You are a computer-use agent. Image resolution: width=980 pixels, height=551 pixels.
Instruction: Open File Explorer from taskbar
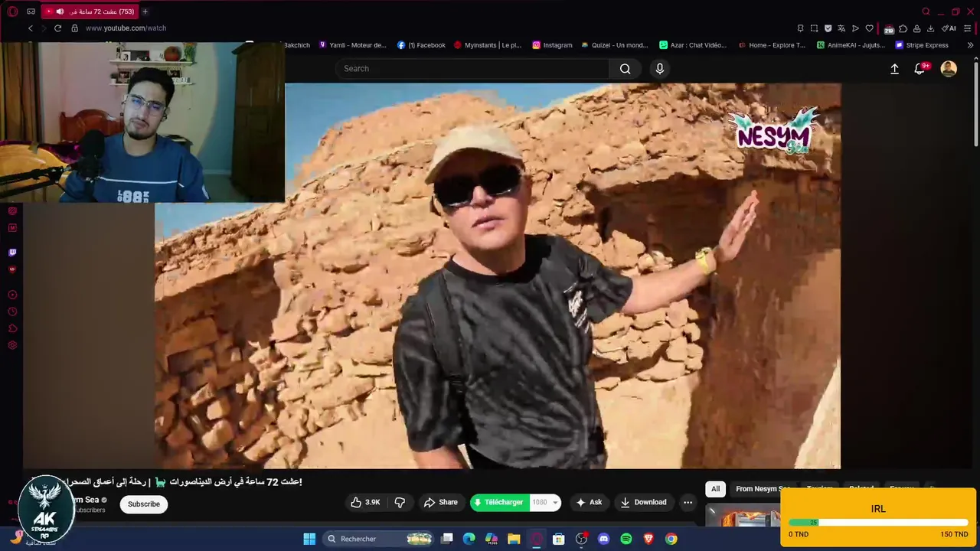(x=514, y=539)
